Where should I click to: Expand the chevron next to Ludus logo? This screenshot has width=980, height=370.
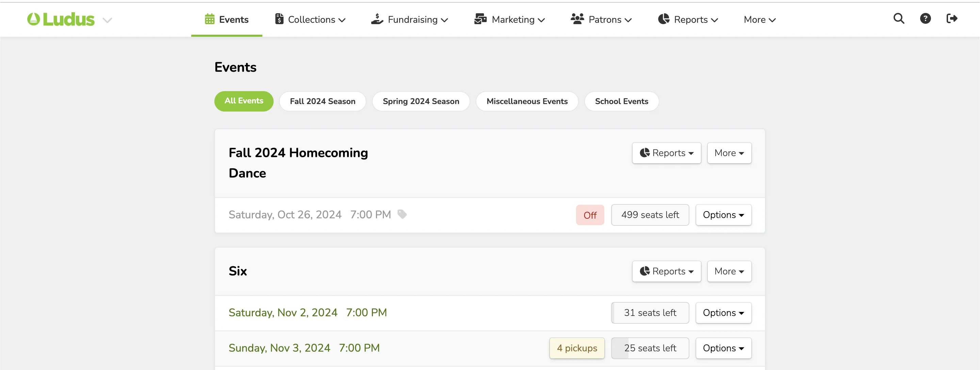pos(108,20)
